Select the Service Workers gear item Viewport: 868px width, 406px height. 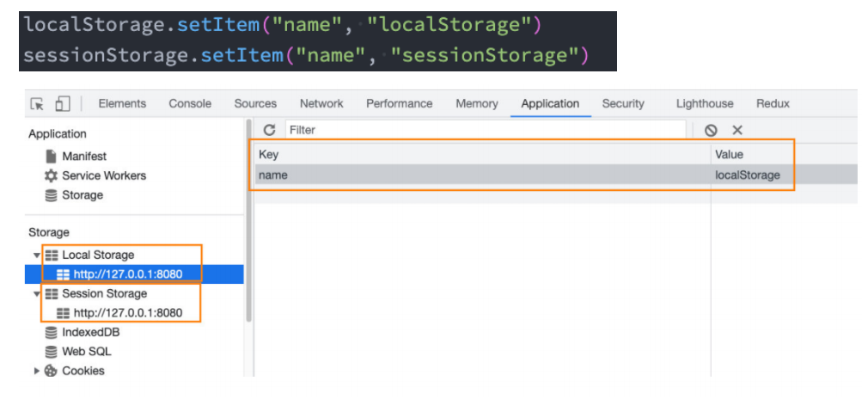coord(95,175)
